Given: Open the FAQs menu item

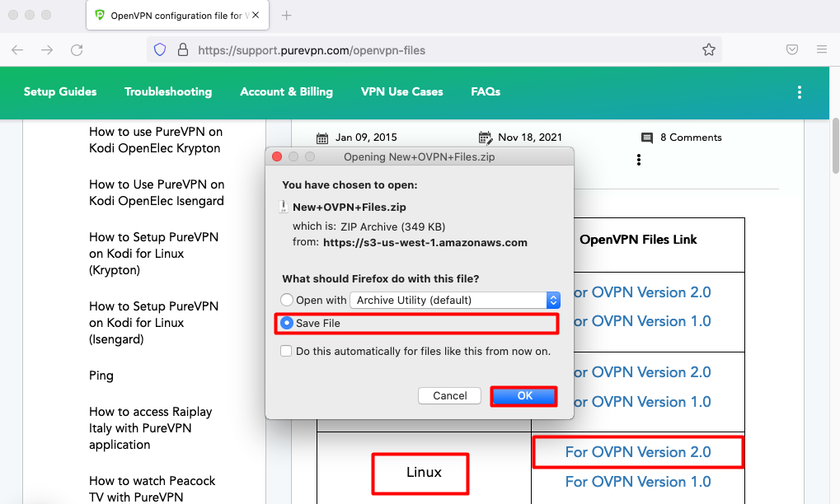Looking at the screenshot, I should point(486,91).
